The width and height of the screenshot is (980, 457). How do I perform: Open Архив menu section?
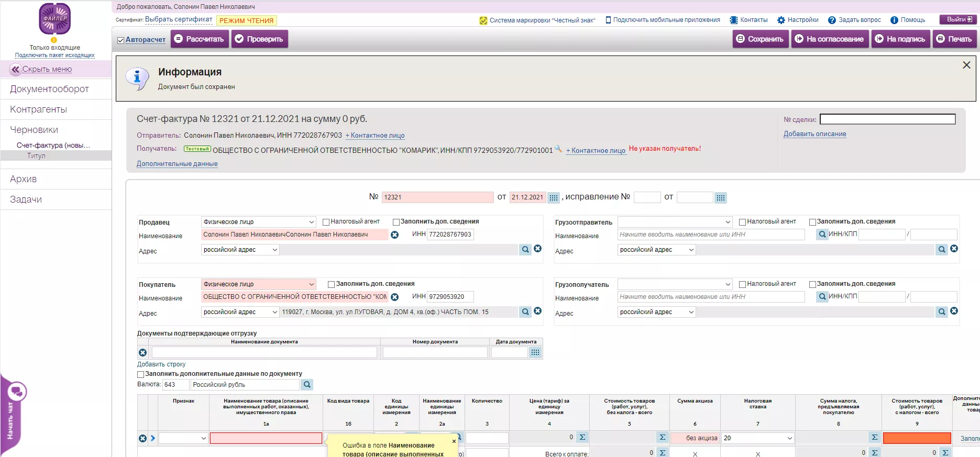click(x=23, y=179)
